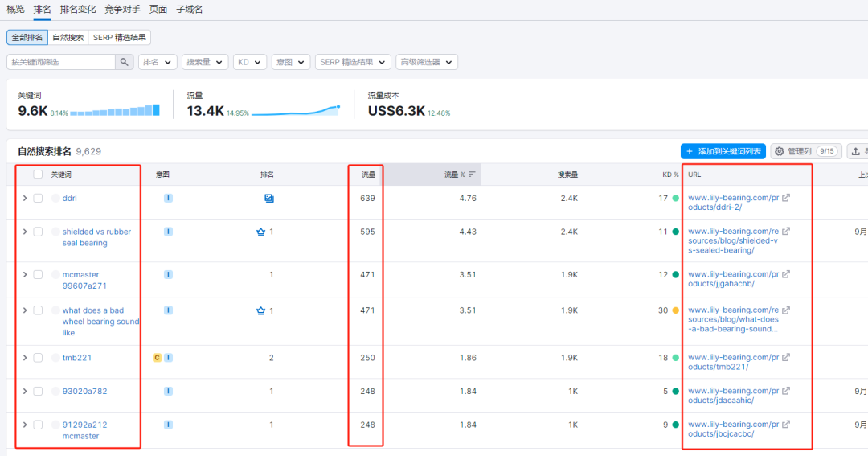Open the tmb221 keyword link
This screenshot has width=868, height=456.
[x=77, y=358]
